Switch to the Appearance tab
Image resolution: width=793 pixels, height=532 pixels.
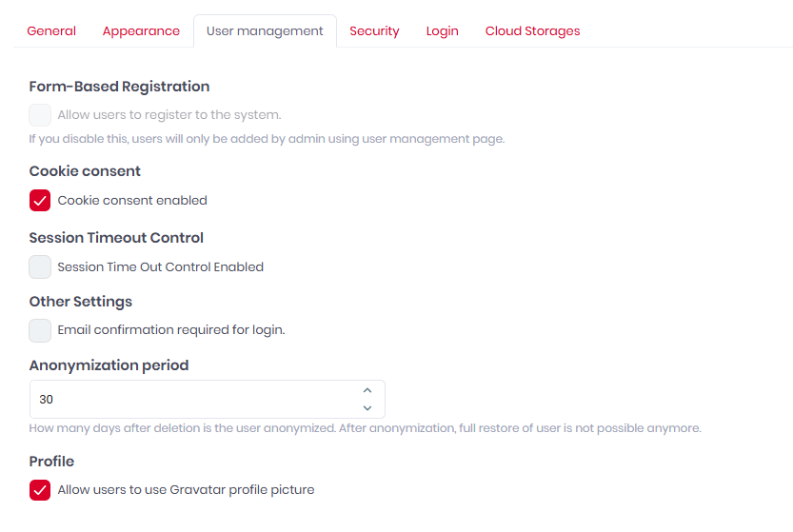(x=141, y=31)
